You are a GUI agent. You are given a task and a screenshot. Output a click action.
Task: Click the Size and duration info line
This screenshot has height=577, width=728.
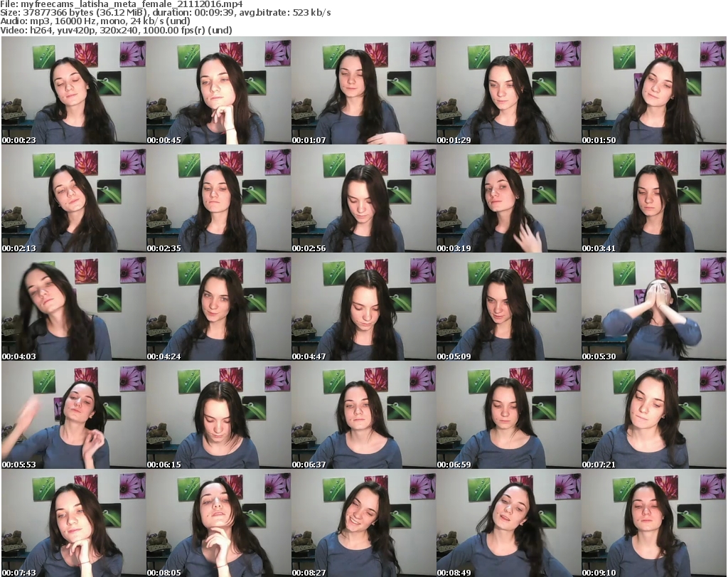tap(165, 13)
